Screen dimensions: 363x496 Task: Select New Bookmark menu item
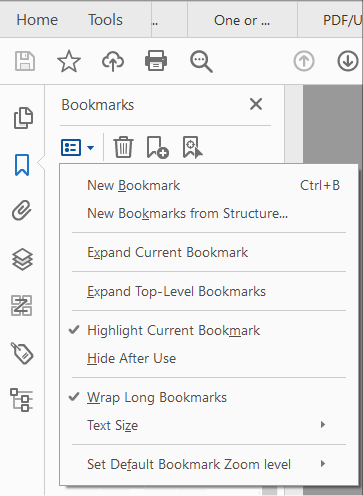click(209, 185)
